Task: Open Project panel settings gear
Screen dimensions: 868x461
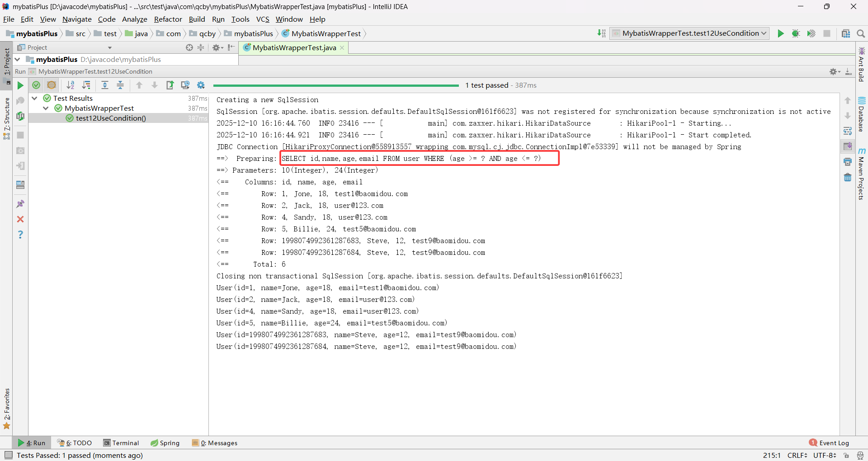Action: click(x=217, y=47)
